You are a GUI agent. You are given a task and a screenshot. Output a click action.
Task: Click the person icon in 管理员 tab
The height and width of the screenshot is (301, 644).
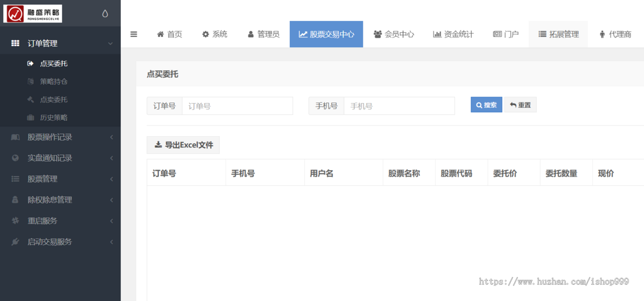click(x=251, y=34)
